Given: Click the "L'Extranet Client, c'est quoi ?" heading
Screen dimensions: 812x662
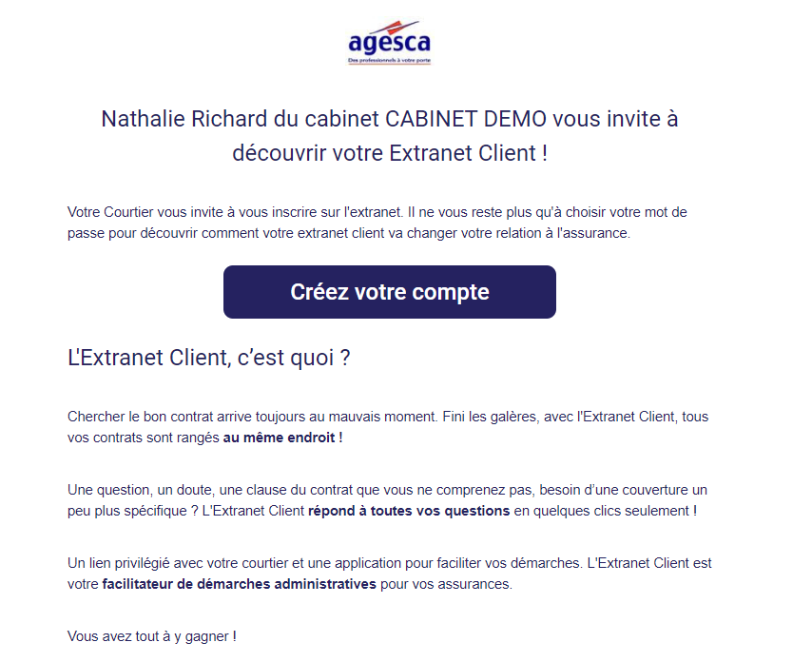Looking at the screenshot, I should coord(210,358).
